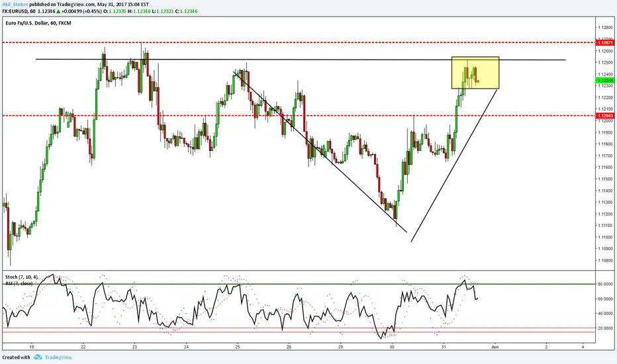Click the Created with footer text
Screen dimensions: 617x364
pos(16,357)
